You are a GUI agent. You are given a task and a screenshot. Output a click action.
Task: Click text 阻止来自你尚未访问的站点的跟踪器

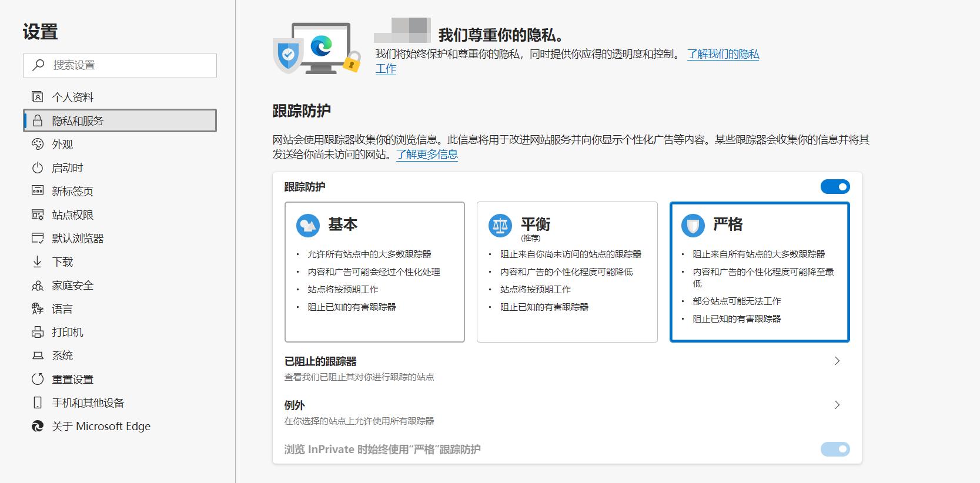pyautogui.click(x=570, y=254)
